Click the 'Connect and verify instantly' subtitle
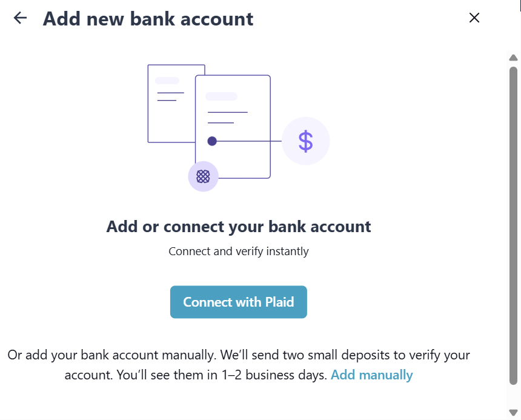 239,251
